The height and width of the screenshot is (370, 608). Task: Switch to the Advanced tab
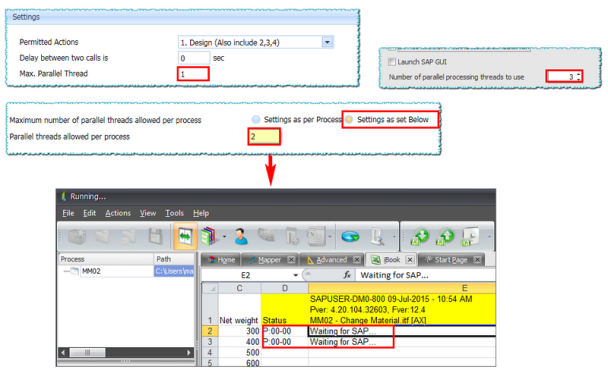[x=332, y=260]
